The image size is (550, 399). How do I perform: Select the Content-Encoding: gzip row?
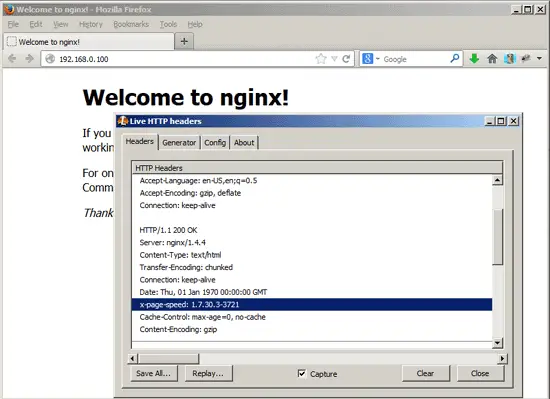point(312,329)
